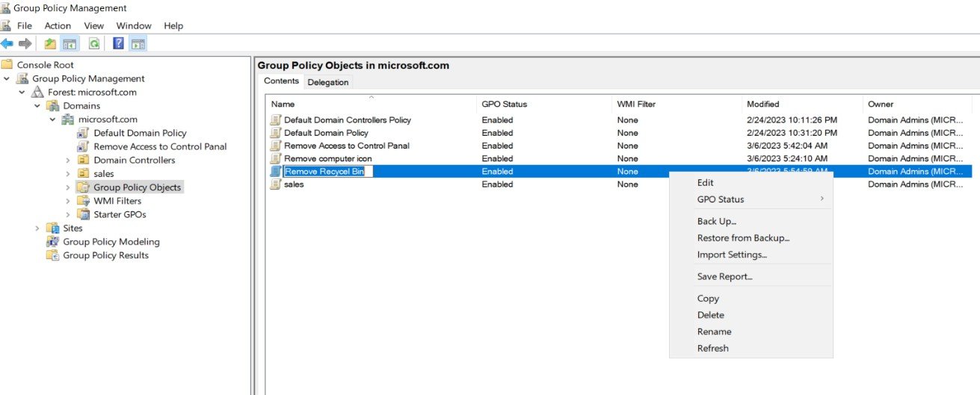Expand the Domain Controllers tree node
Image resolution: width=980 pixels, height=395 pixels.
(68, 160)
